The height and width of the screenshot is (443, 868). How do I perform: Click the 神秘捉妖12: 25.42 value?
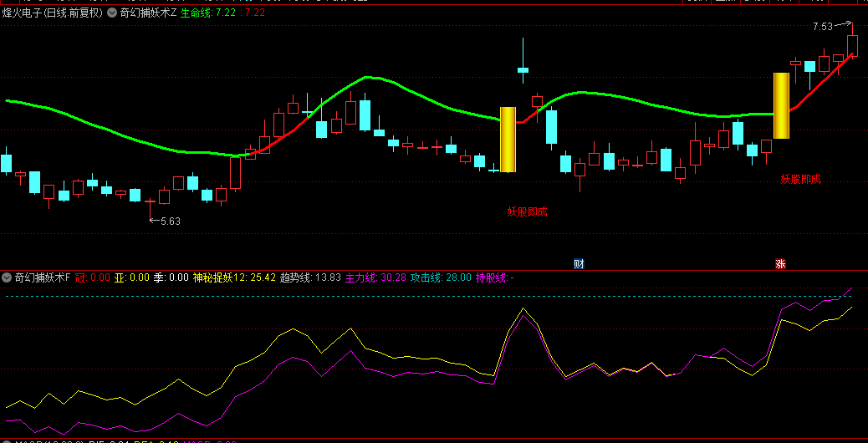tap(234, 277)
